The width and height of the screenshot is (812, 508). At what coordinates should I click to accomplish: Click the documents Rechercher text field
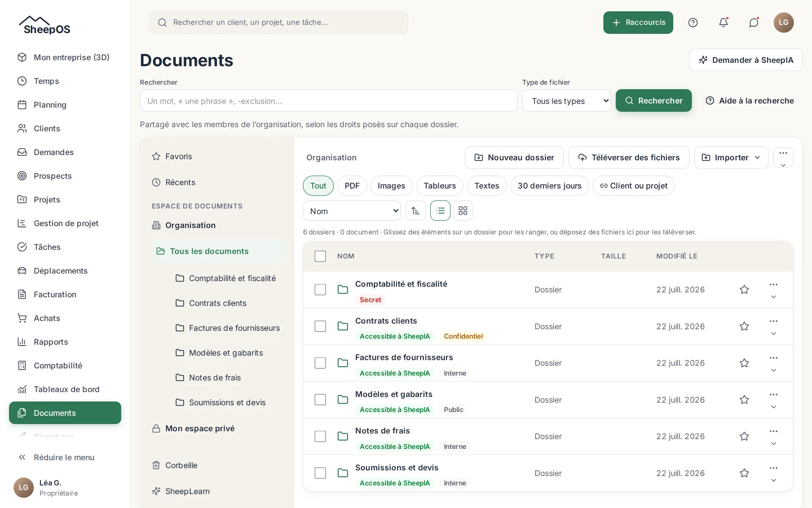pos(329,101)
